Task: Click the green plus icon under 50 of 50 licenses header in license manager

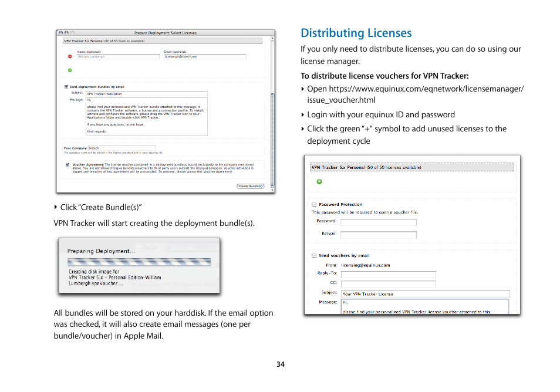Action: (x=319, y=182)
